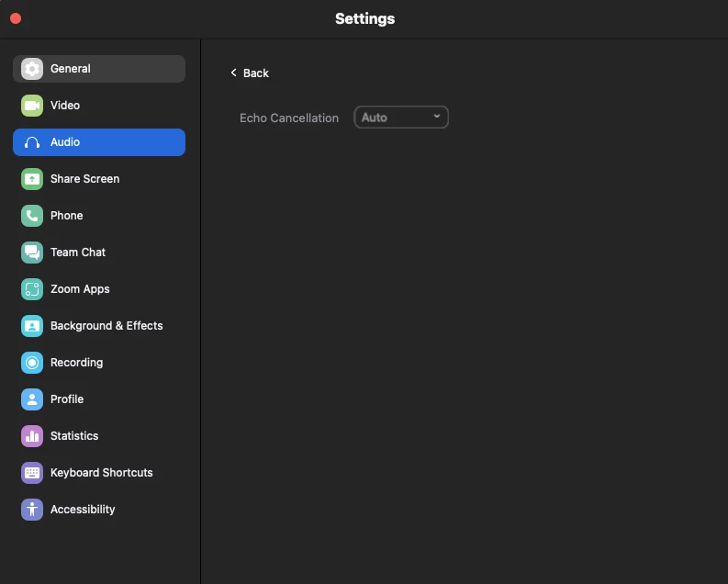Click the Keyboard Shortcuts icon
This screenshot has height=584, width=728.
tap(32, 473)
